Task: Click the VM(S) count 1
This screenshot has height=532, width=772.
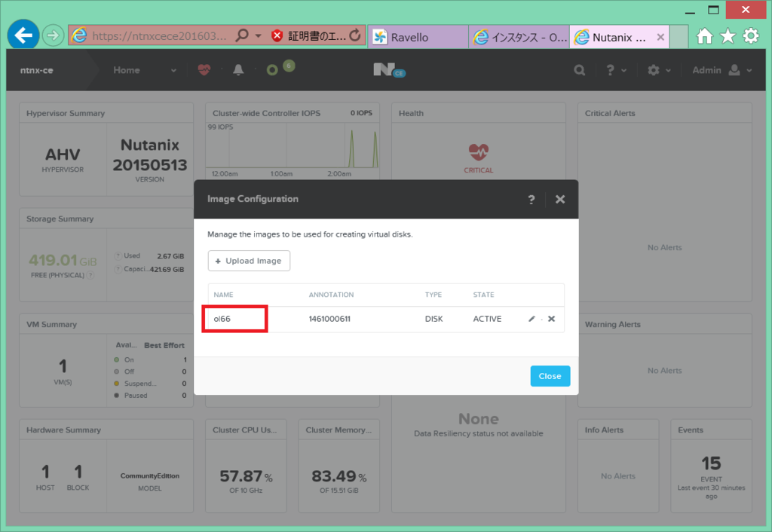Action: click(63, 366)
